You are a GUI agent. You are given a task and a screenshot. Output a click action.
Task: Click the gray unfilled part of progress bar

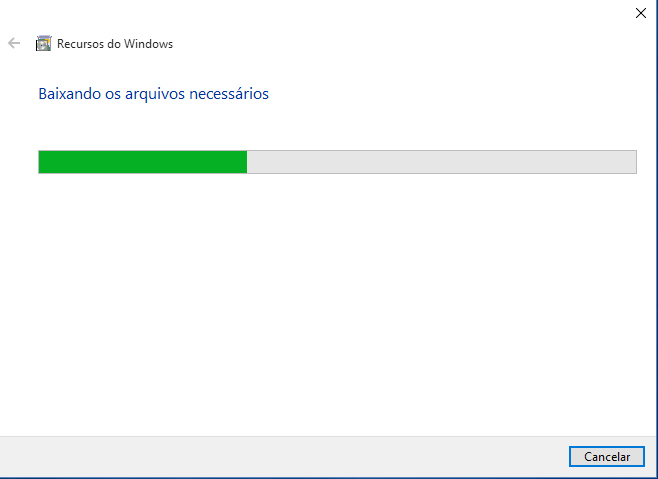(x=441, y=162)
